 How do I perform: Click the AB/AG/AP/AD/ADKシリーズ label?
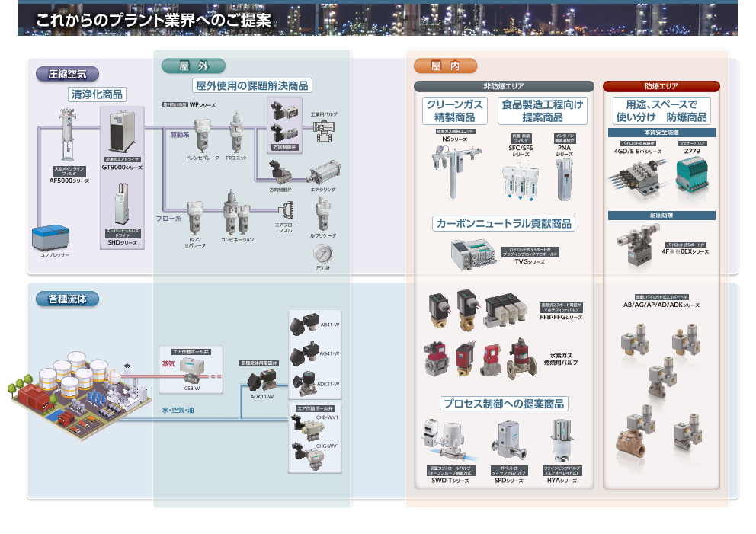point(661,305)
